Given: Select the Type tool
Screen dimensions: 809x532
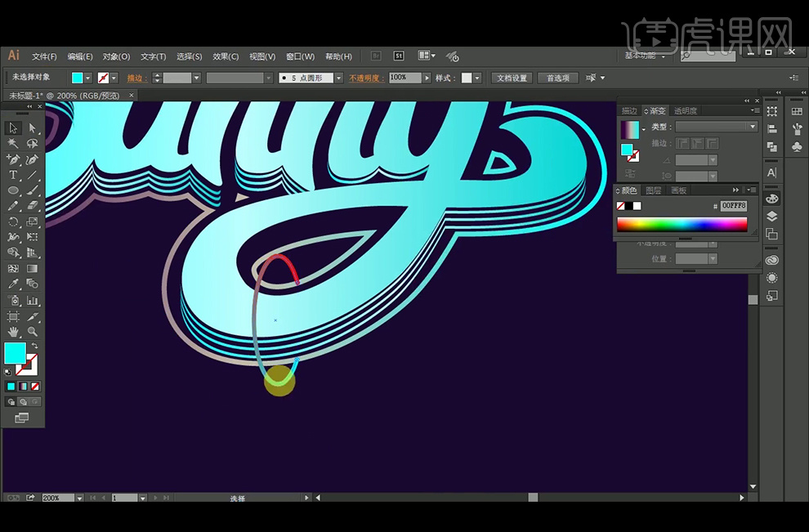Looking at the screenshot, I should [13, 175].
